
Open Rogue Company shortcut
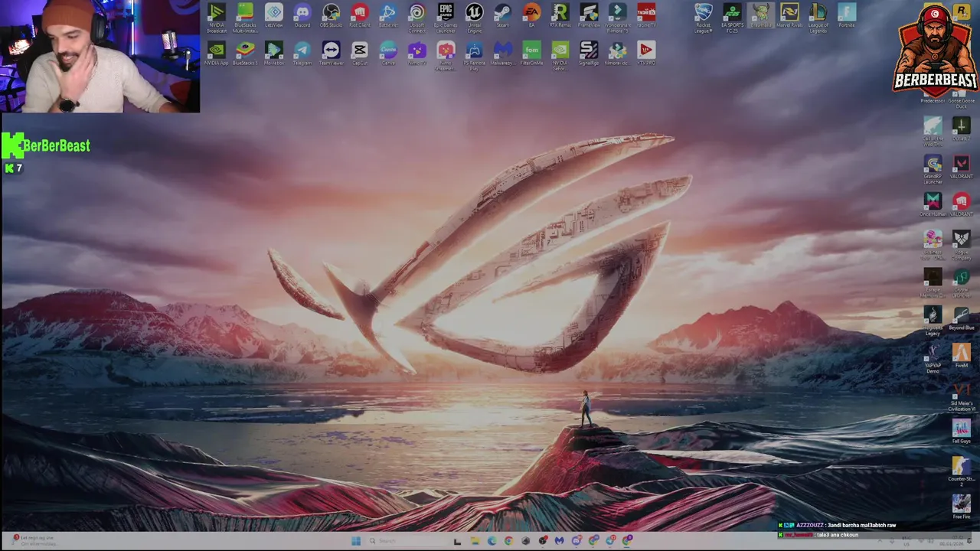[x=961, y=245]
